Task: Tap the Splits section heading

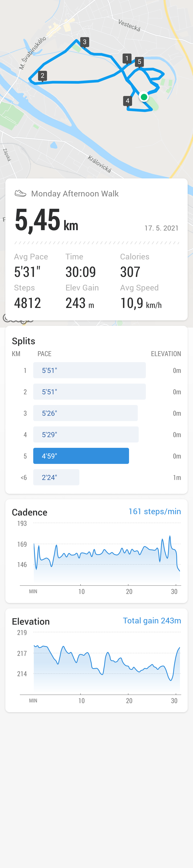Action: 24,341
